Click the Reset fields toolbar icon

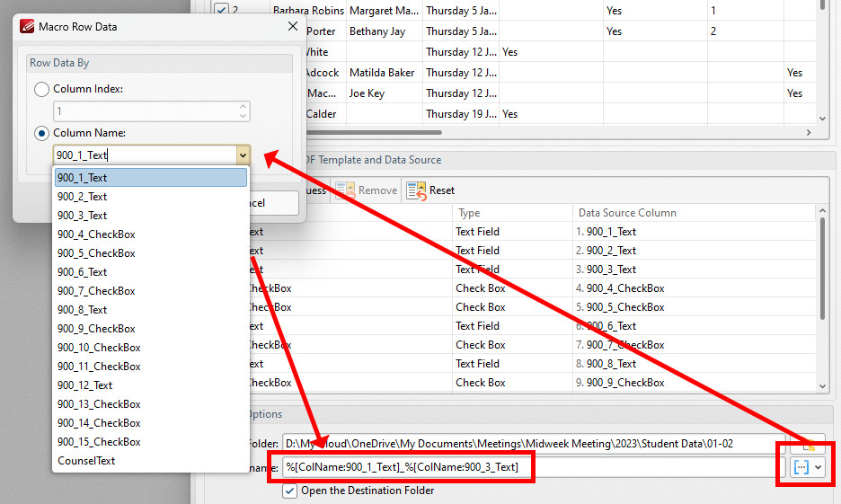(x=416, y=190)
